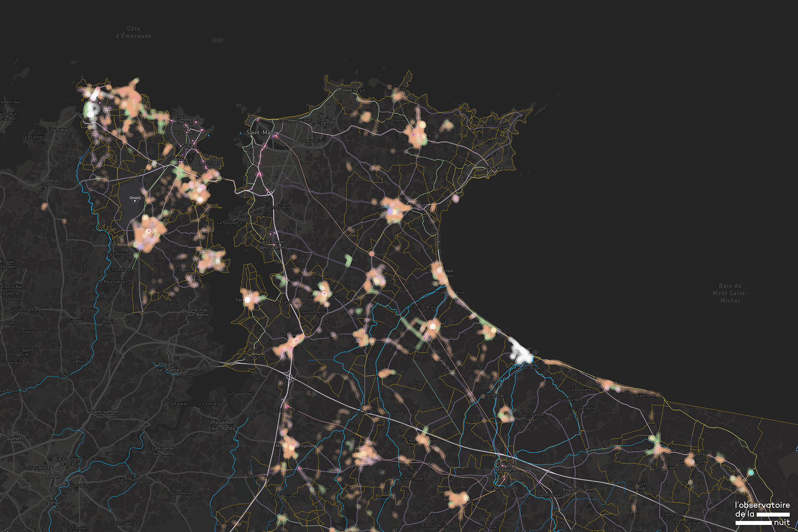This screenshot has height=532, width=798.
Task: Click the Launay Ravilly label
Action: 313,313
